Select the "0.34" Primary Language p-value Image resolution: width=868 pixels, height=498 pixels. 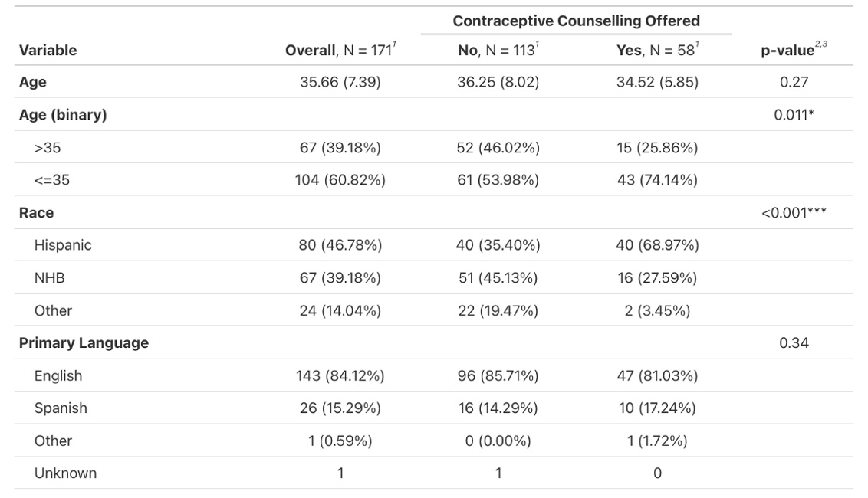pos(794,343)
